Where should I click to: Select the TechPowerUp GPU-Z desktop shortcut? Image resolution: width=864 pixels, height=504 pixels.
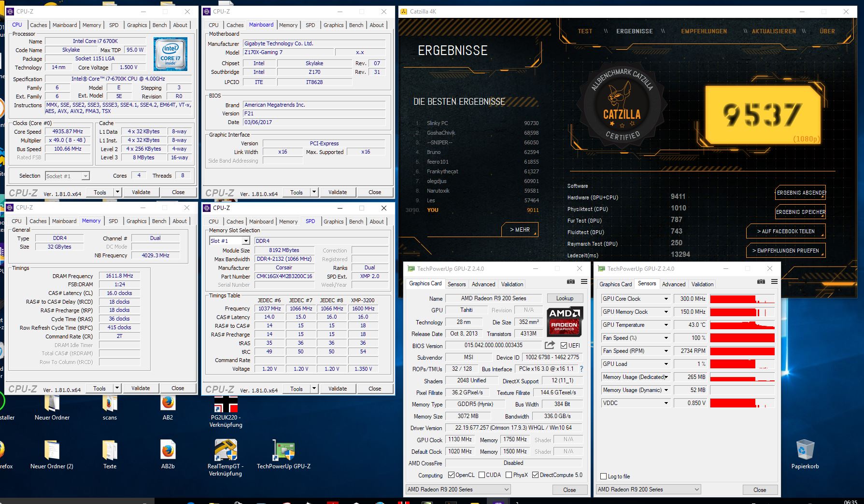point(283,450)
